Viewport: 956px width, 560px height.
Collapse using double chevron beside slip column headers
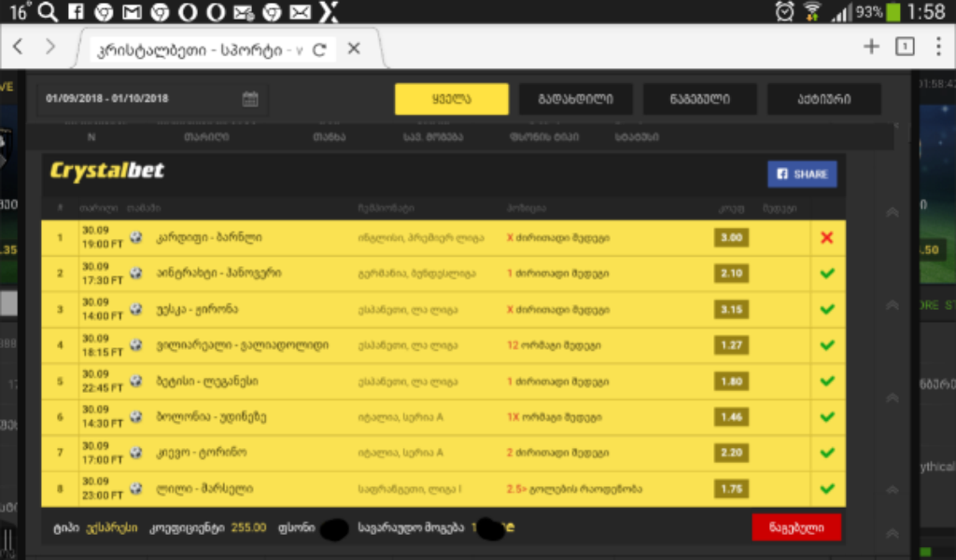point(892,212)
